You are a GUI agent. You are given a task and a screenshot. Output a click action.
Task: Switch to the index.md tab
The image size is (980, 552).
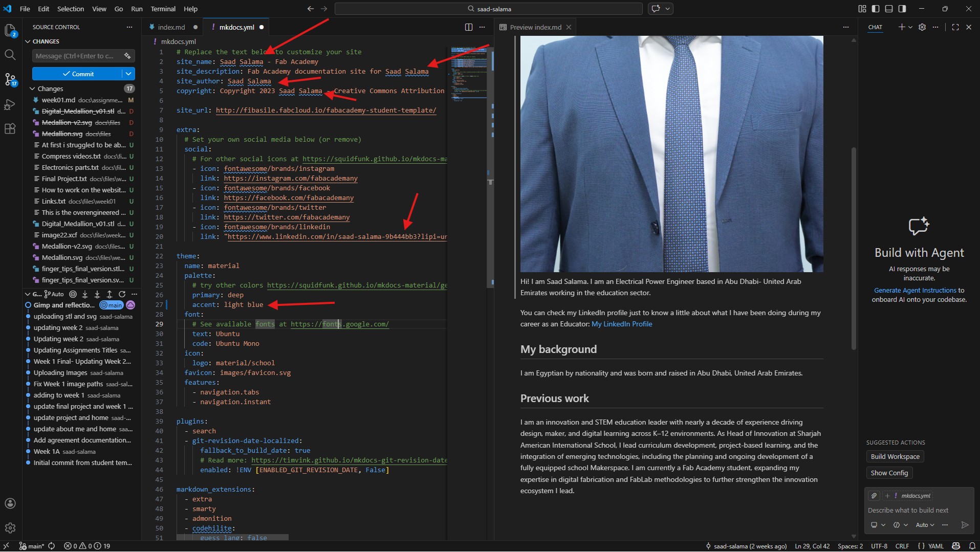point(171,27)
